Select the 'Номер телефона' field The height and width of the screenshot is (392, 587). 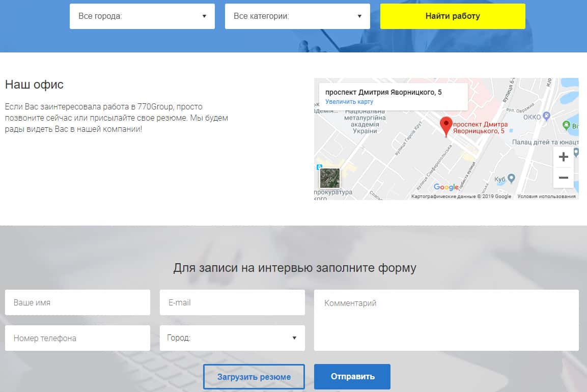77,338
